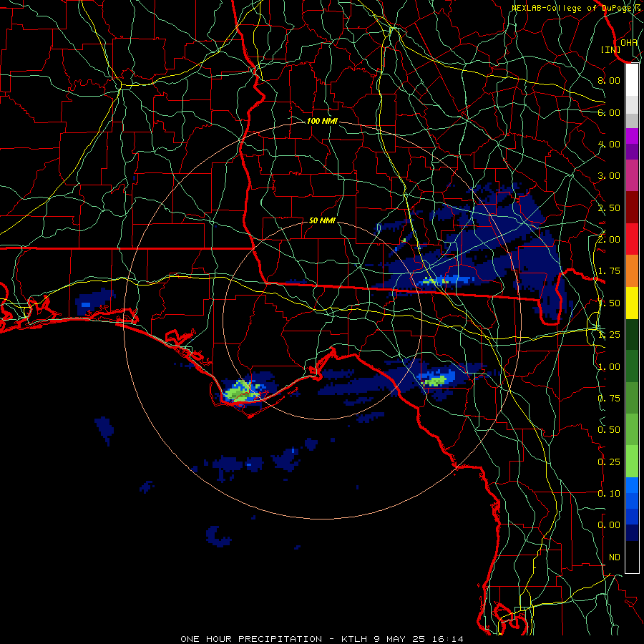Click the '[IN]' units label
This screenshot has height=644, width=644.
[611, 49]
